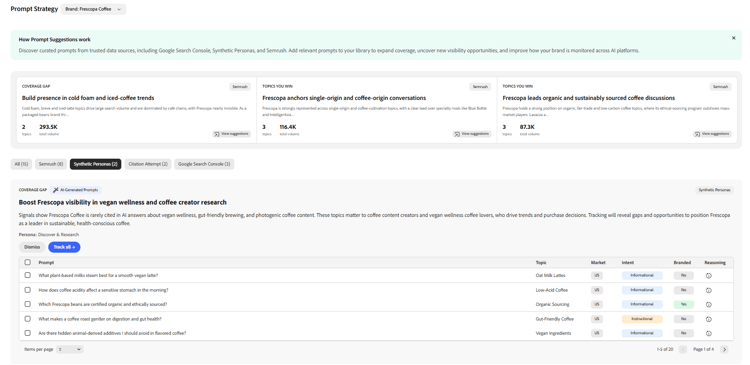Image resolution: width=750 pixels, height=365 pixels.
Task: Click Frescopa anchors single-origin title
Action: 344,98
